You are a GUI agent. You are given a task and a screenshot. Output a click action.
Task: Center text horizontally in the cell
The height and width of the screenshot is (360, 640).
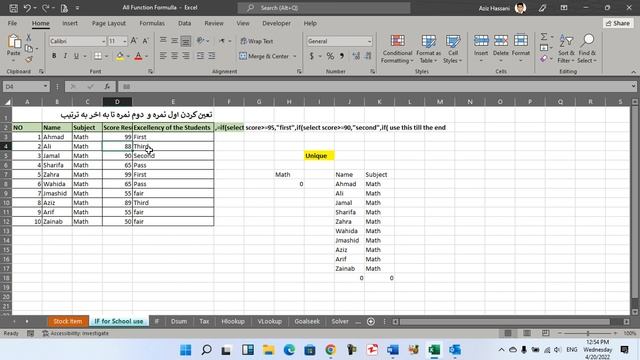174,56
